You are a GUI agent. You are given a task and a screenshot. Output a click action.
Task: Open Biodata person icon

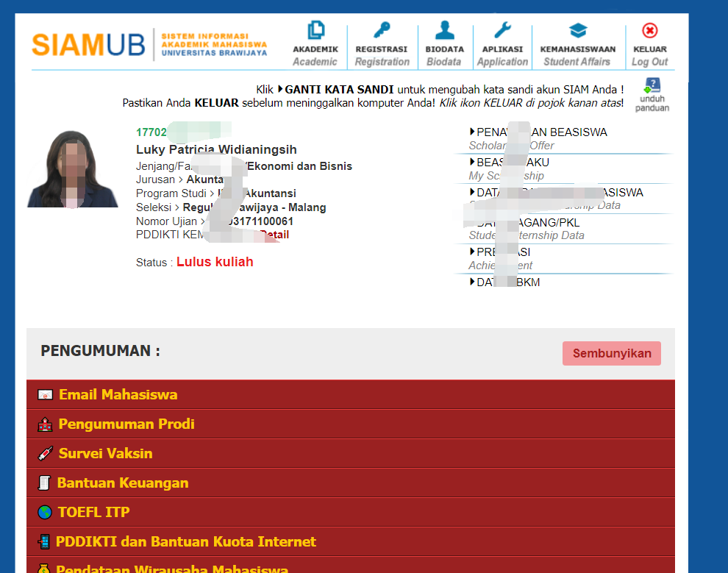444,30
